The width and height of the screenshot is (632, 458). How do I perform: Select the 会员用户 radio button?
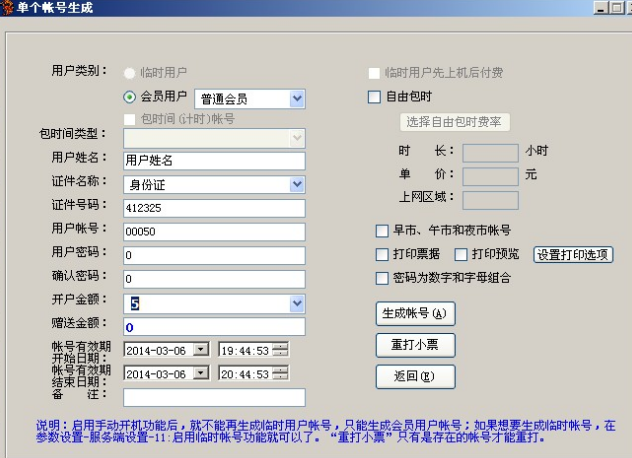pyautogui.click(x=129, y=97)
